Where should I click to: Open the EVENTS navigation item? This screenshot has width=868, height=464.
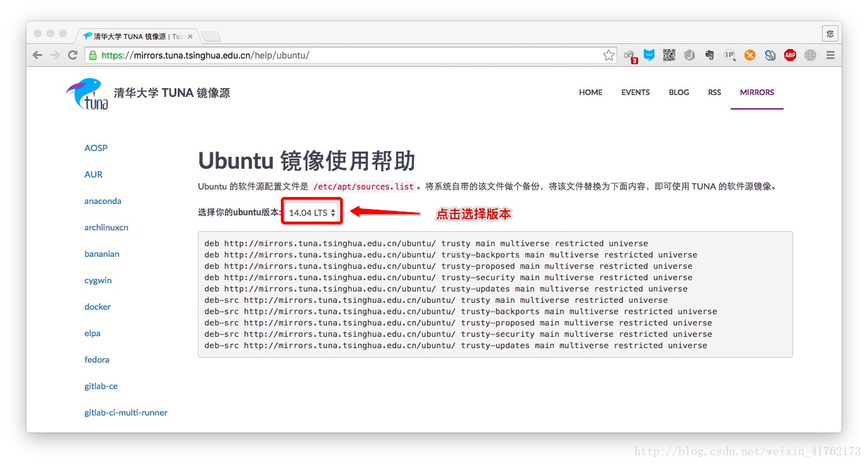tap(636, 93)
